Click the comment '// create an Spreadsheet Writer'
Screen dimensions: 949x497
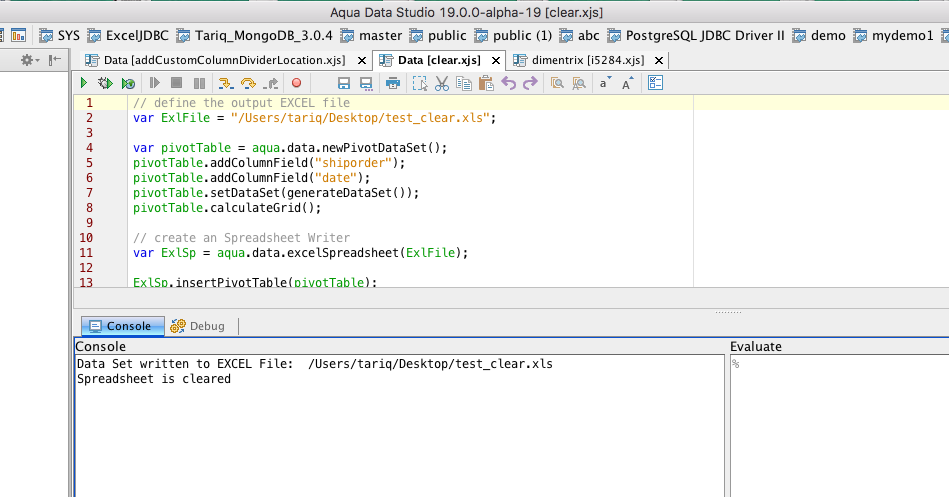click(241, 238)
